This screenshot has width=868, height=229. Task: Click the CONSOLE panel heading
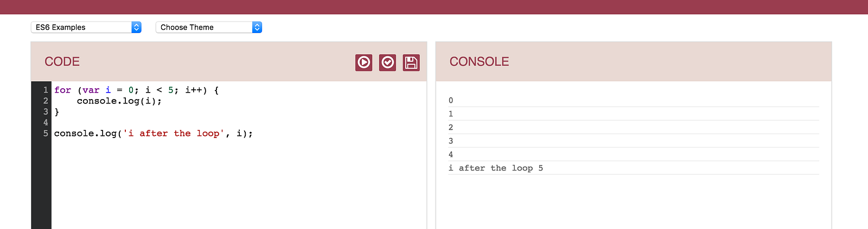click(479, 62)
